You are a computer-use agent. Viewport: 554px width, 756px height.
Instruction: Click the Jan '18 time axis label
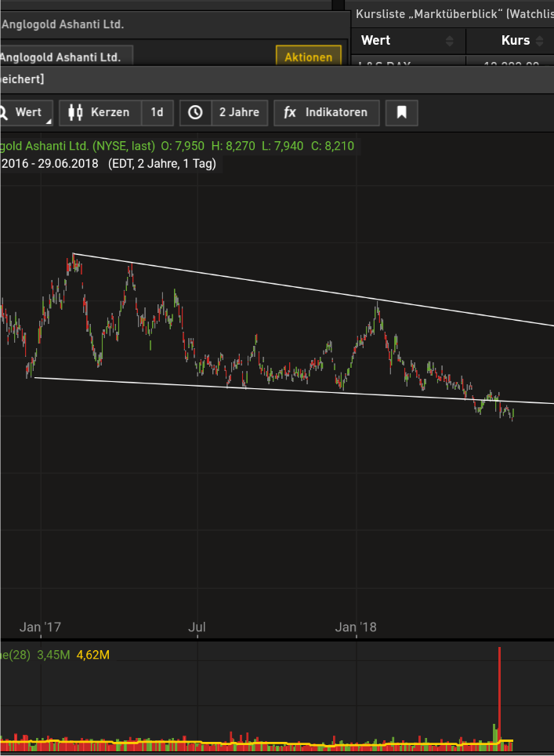(356, 627)
